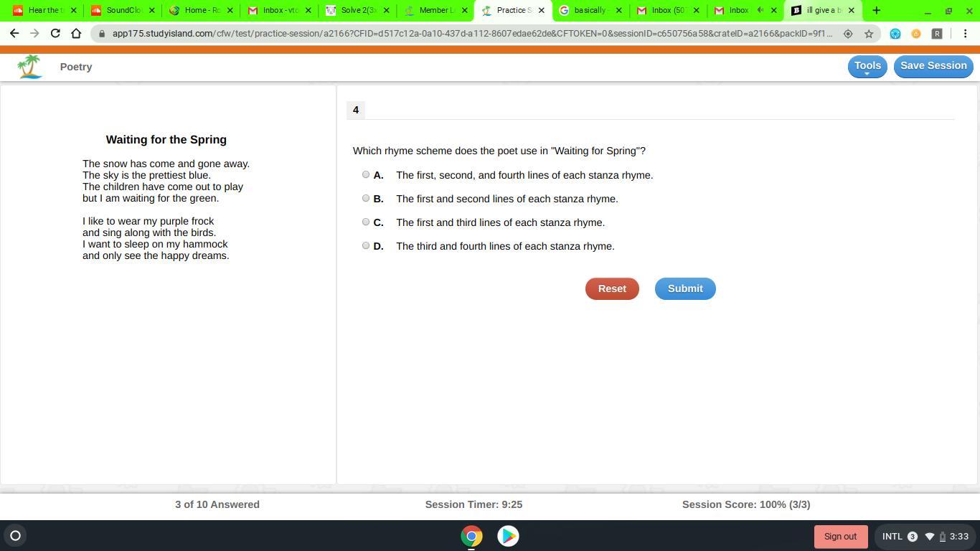Reload the current page
The width and height of the screenshot is (980, 551).
[x=55, y=34]
